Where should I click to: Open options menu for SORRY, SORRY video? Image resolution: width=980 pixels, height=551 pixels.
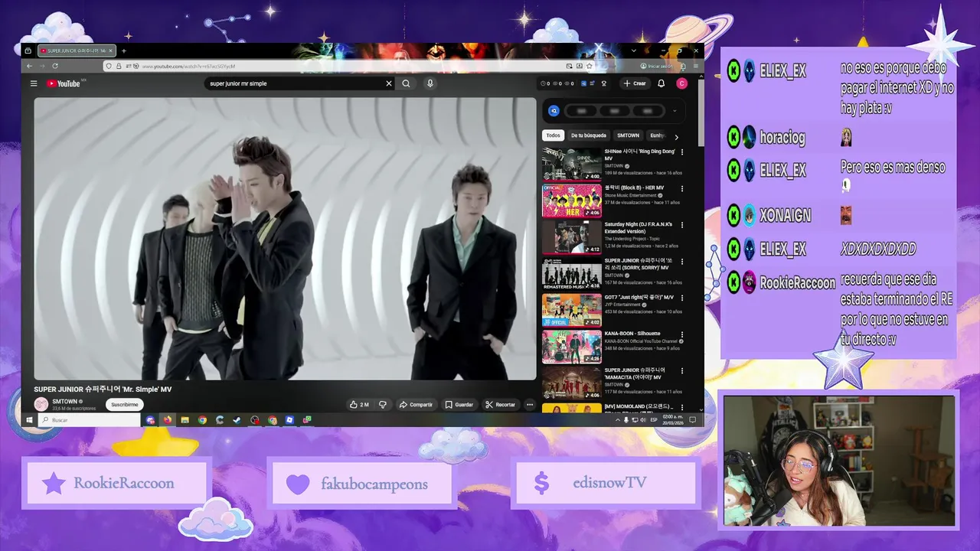682,261
